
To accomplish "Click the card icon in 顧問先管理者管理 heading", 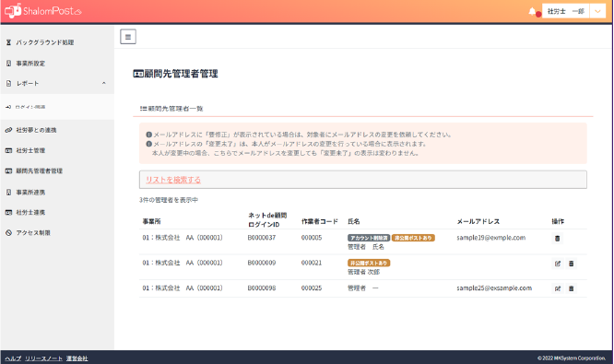I will point(138,74).
